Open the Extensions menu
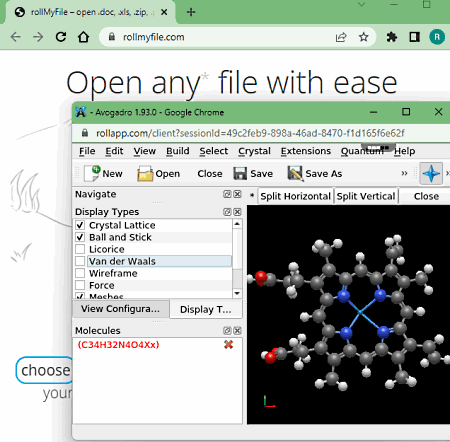450x442 pixels. tap(306, 151)
